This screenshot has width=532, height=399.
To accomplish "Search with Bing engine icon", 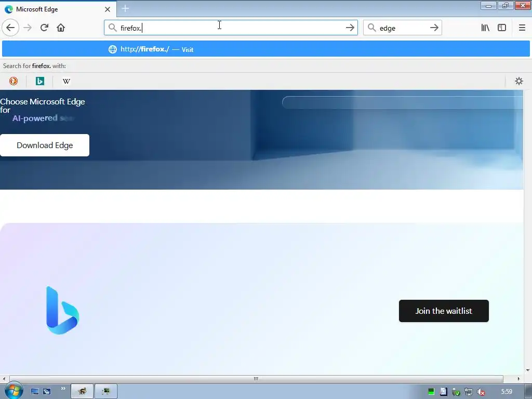I will (40, 81).
